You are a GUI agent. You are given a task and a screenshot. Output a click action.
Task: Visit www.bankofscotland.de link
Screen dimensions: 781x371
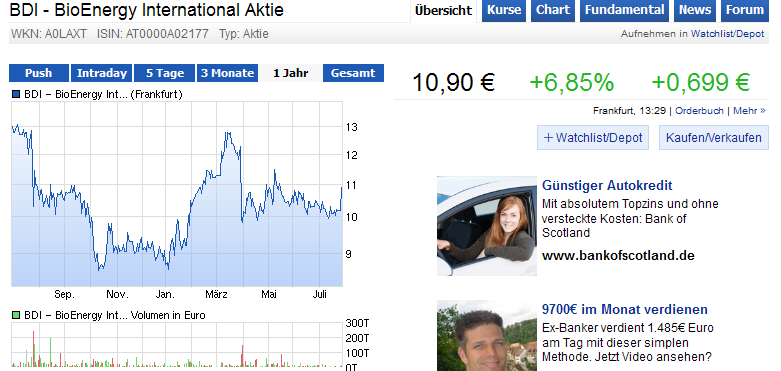pyautogui.click(x=618, y=256)
